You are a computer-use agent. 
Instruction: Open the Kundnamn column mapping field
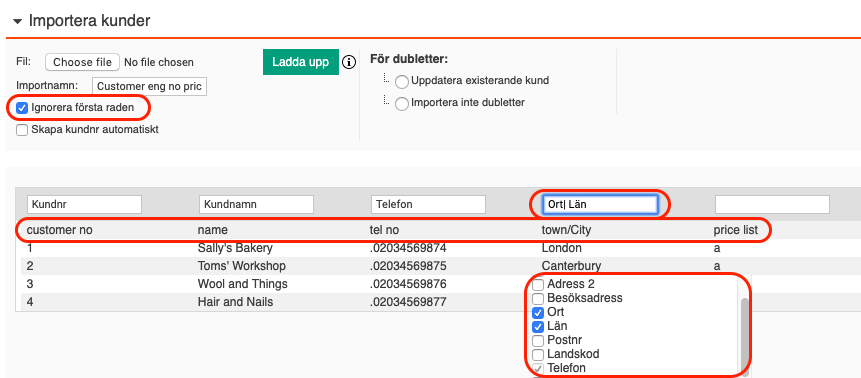[256, 204]
